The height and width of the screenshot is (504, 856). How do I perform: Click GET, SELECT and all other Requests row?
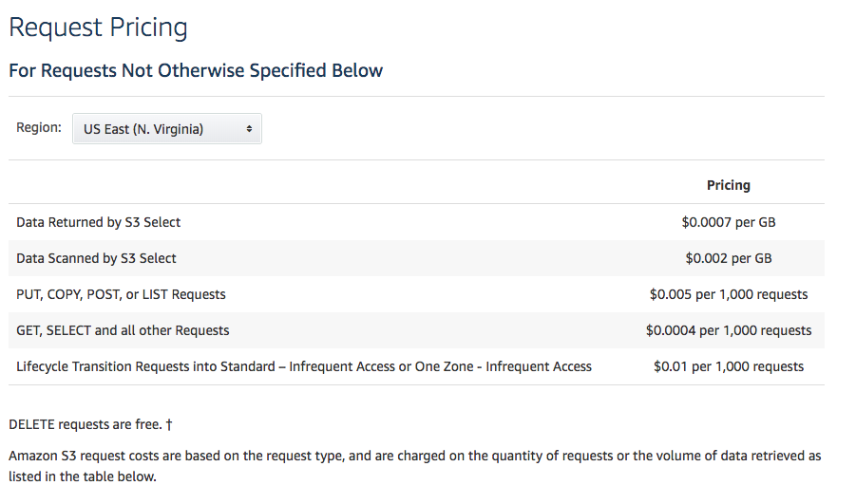click(x=123, y=330)
